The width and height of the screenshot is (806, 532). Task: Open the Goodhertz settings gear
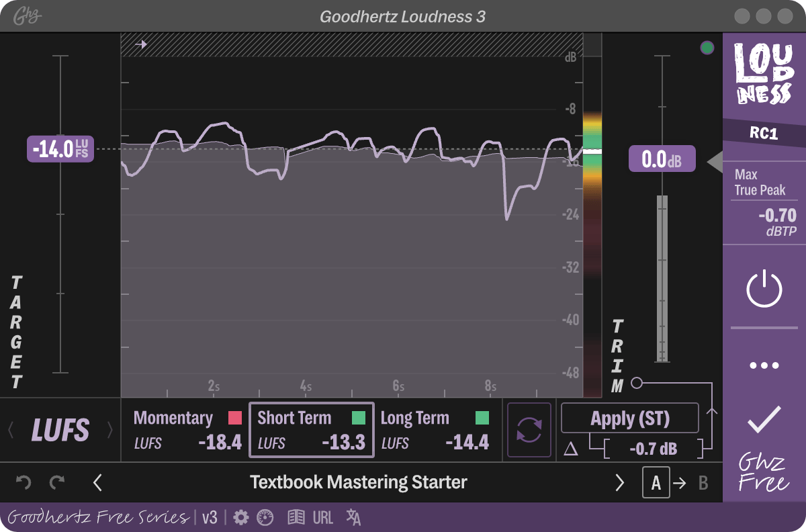point(240,517)
